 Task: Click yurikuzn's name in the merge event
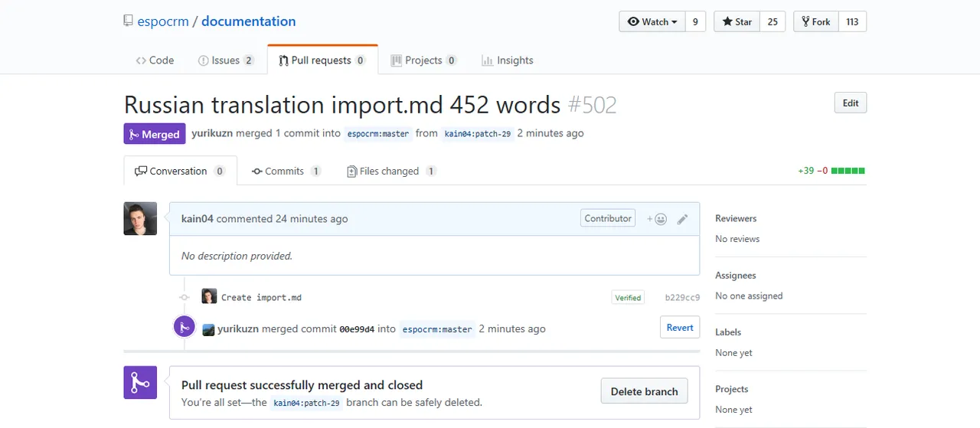[x=238, y=329]
